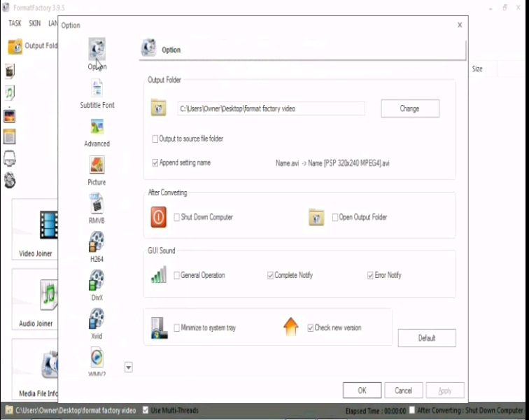Viewport: 529px width, 420px height.
Task: Toggle Use Multi-Threads in status bar
Action: [x=146, y=410]
